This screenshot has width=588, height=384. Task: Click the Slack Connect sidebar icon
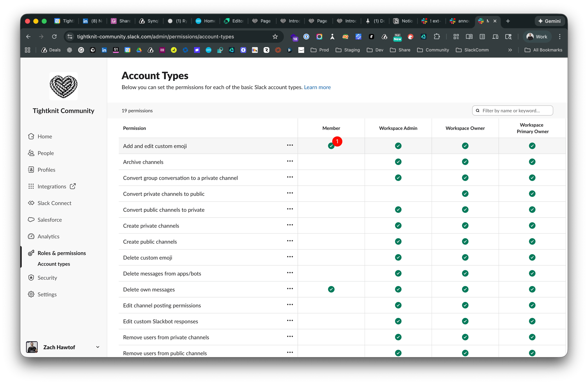[31, 203]
